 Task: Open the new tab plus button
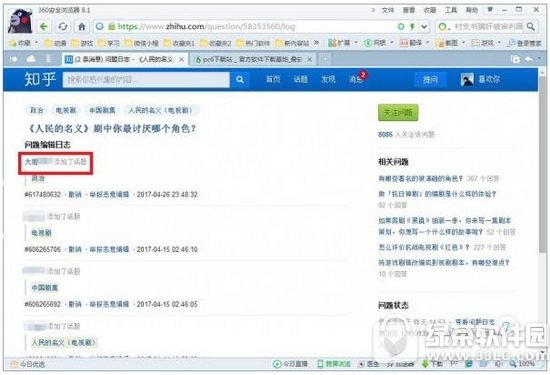click(x=325, y=59)
